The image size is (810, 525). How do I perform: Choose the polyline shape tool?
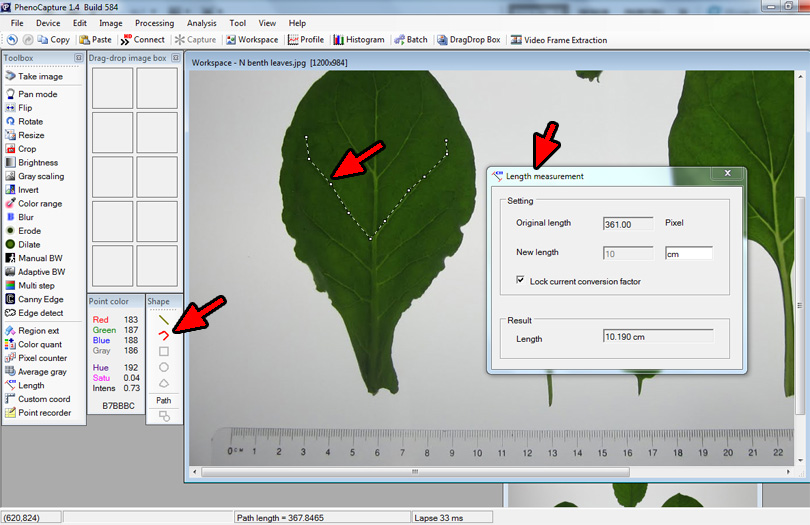tap(164, 335)
